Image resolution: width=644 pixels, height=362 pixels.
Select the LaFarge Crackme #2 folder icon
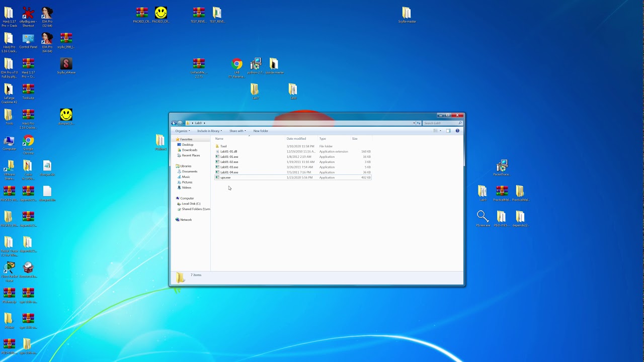coord(9,94)
